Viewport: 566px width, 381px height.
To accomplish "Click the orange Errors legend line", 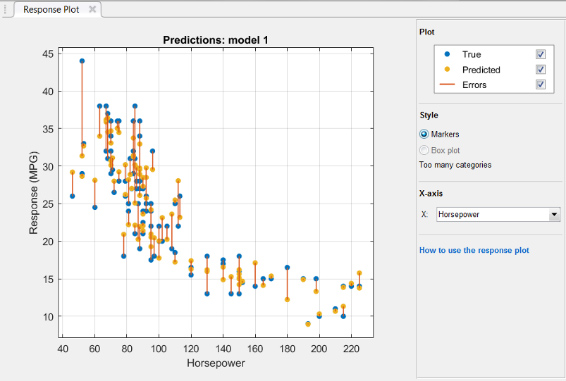I will 447,85.
